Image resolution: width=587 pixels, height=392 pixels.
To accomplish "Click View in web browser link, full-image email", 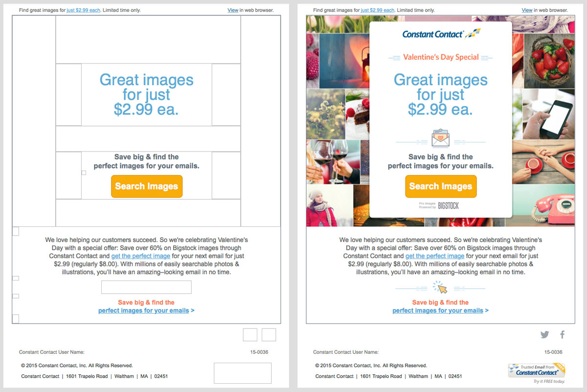I will tap(527, 10).
